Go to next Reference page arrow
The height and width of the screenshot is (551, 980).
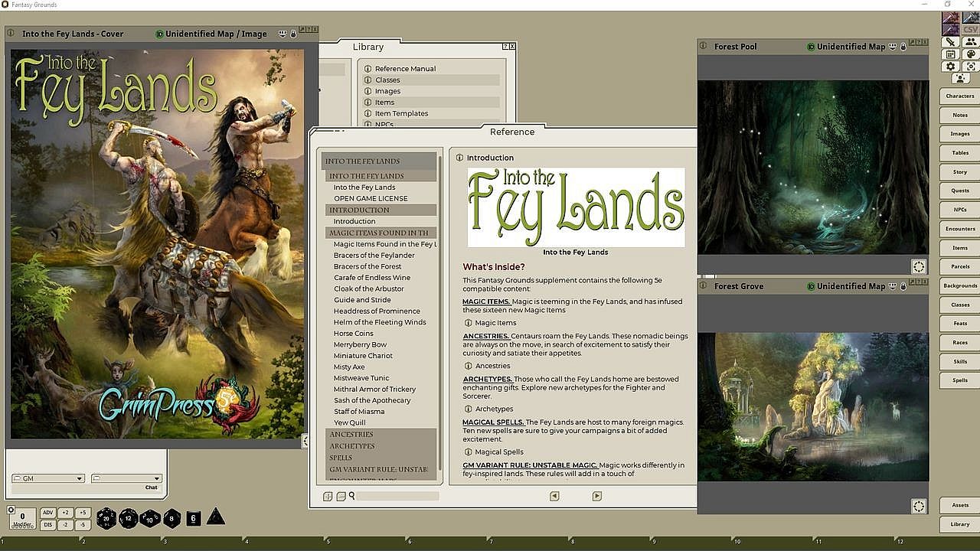[597, 496]
